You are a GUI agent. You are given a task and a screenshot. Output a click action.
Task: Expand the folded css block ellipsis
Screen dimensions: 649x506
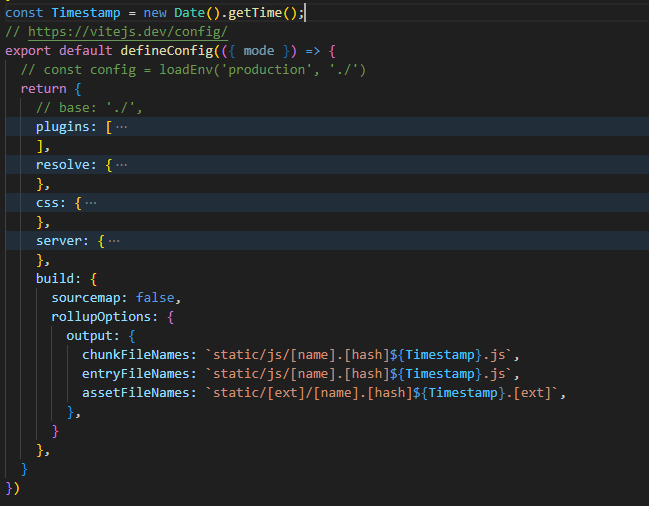point(91,202)
